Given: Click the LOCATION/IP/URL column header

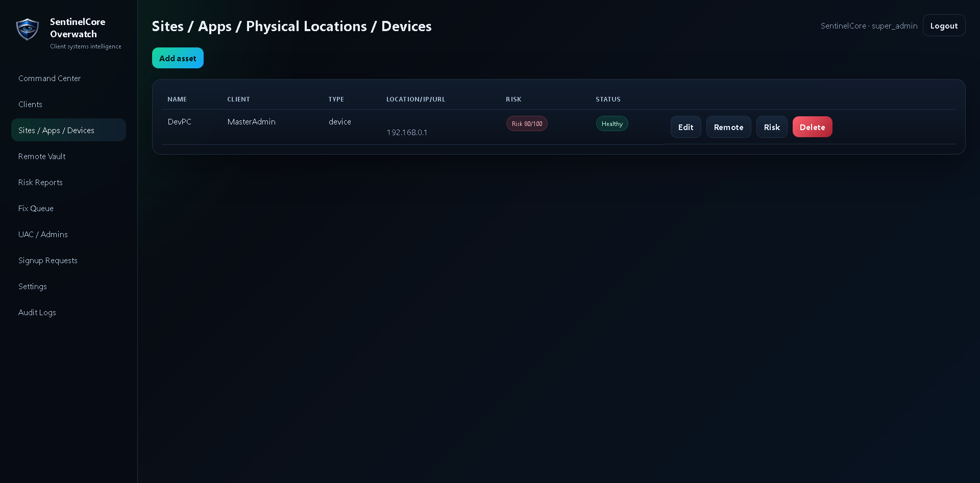Looking at the screenshot, I should point(415,99).
